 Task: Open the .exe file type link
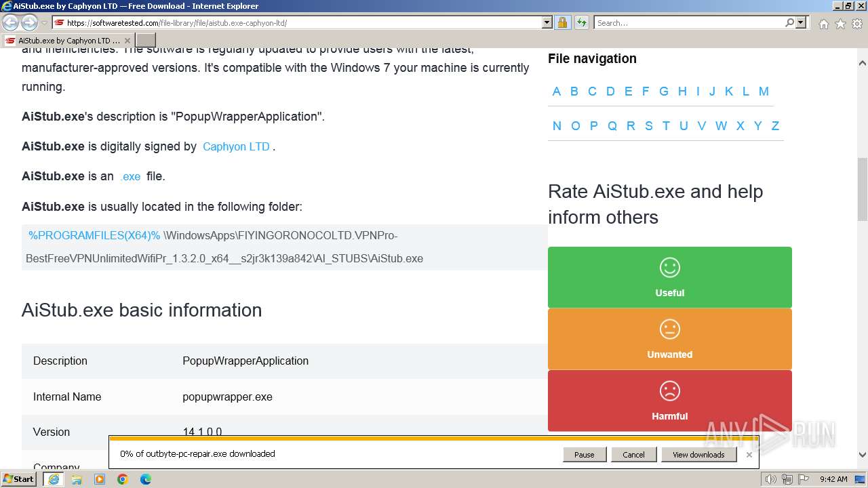pos(130,176)
